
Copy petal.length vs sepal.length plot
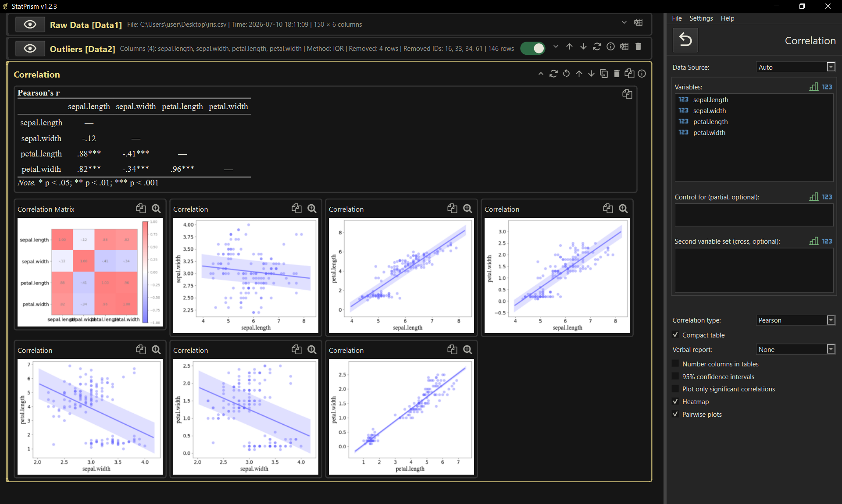pos(452,209)
